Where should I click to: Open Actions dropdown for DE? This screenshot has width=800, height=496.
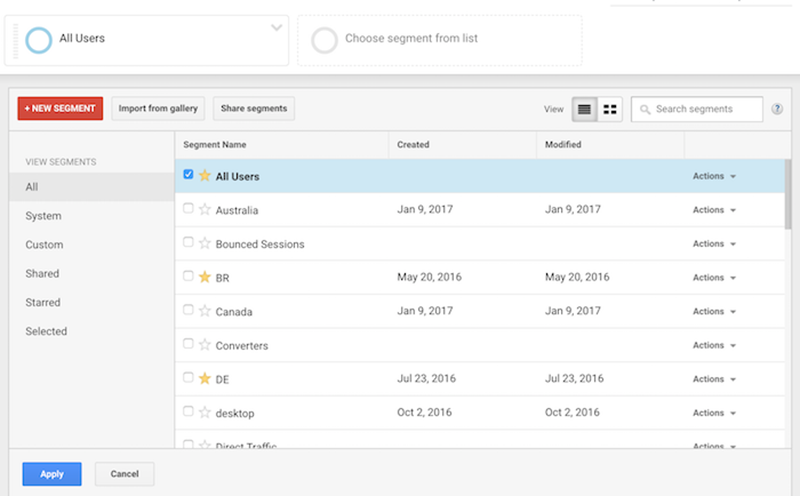[x=714, y=379]
